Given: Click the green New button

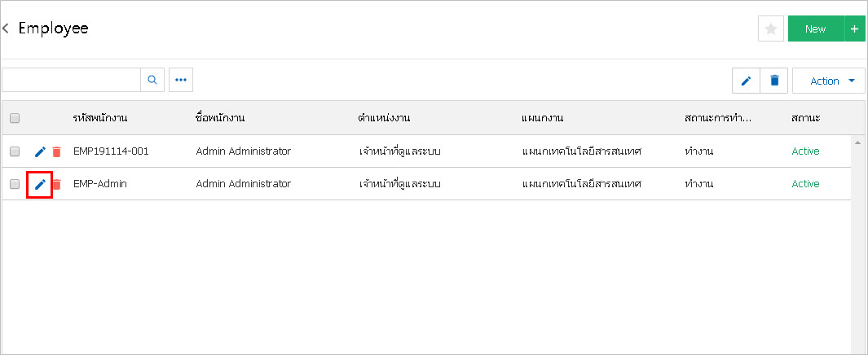Looking at the screenshot, I should (816, 28).
